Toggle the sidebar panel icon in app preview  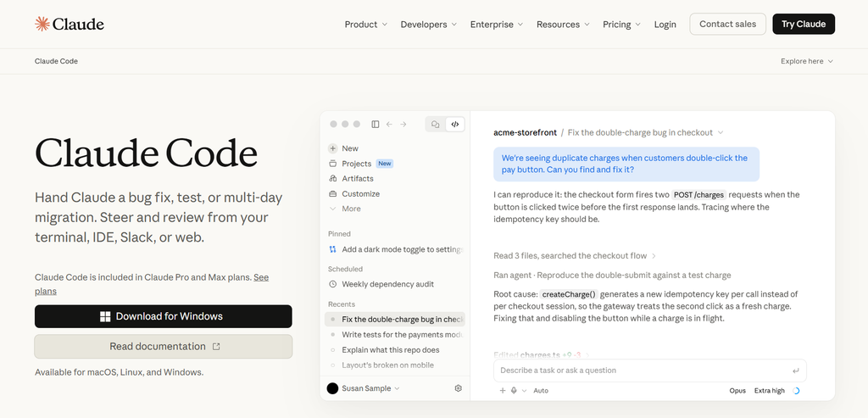(x=376, y=125)
